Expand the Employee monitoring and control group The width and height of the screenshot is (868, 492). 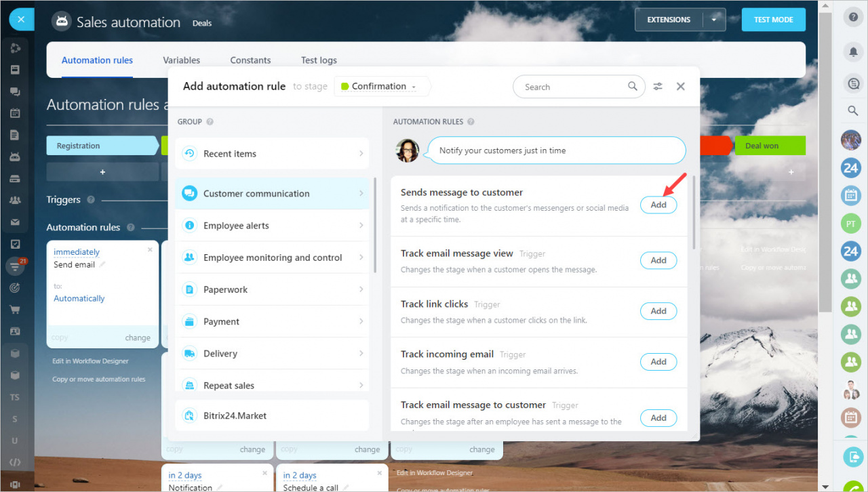pos(272,258)
